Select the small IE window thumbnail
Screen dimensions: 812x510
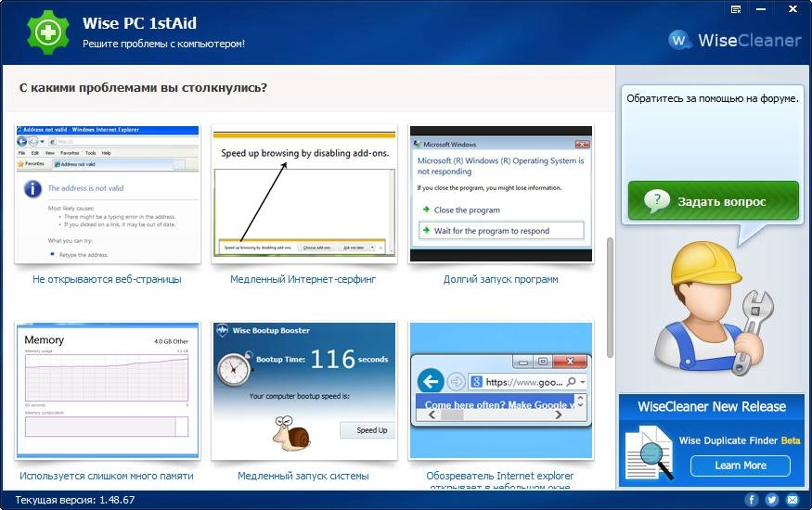[x=501, y=390]
